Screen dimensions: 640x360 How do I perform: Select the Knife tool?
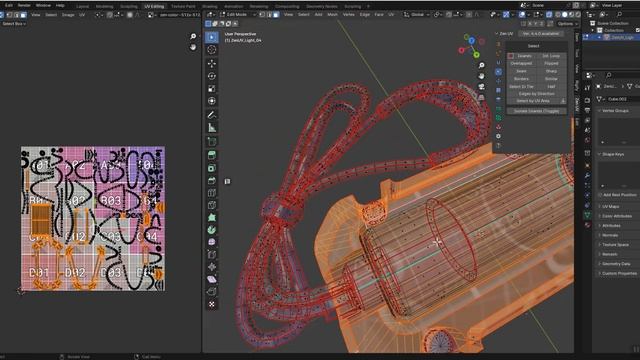tap(211, 205)
